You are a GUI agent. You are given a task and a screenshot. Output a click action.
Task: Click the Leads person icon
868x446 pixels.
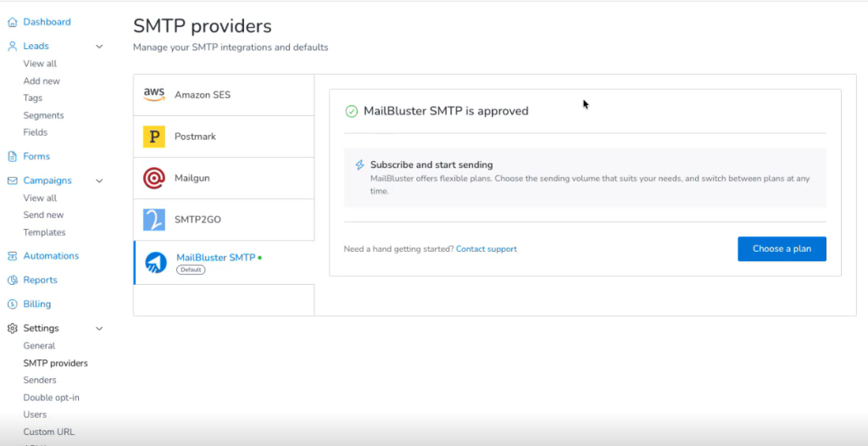click(12, 47)
